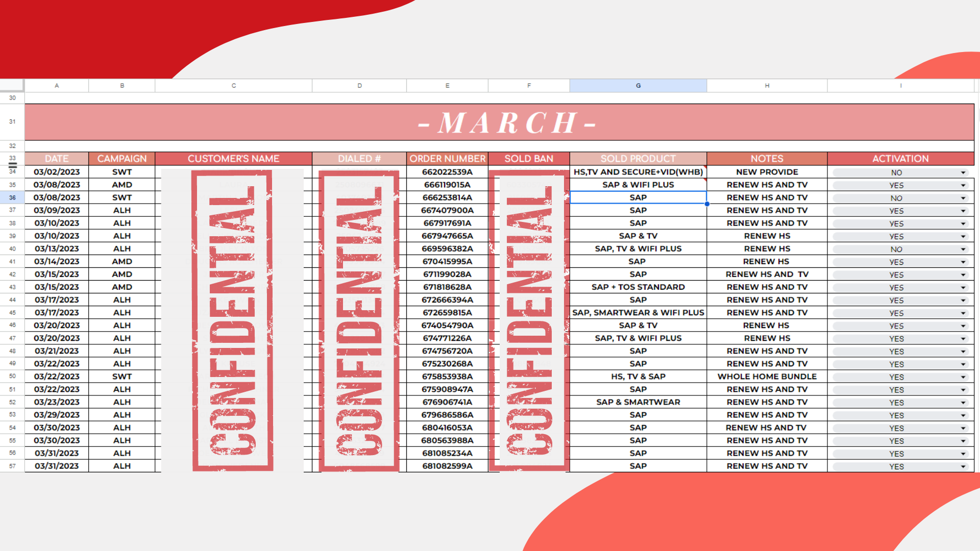Select row 31 header number
980x551 pixels.
12,122
